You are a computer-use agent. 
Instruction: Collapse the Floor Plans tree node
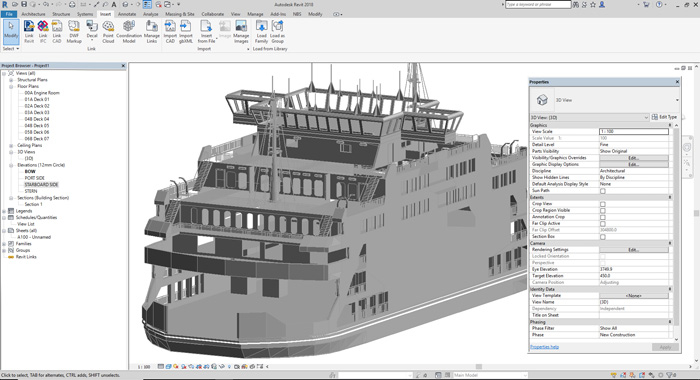(x=11, y=87)
